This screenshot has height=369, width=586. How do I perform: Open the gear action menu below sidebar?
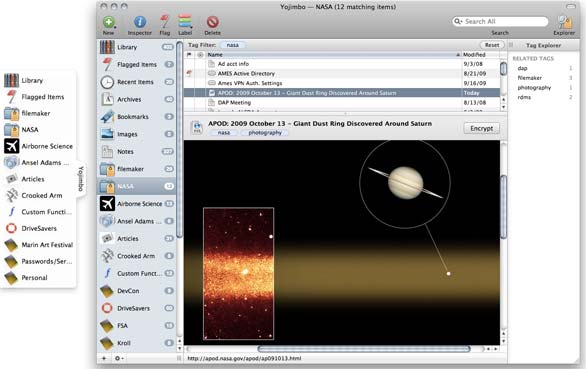tap(119, 358)
